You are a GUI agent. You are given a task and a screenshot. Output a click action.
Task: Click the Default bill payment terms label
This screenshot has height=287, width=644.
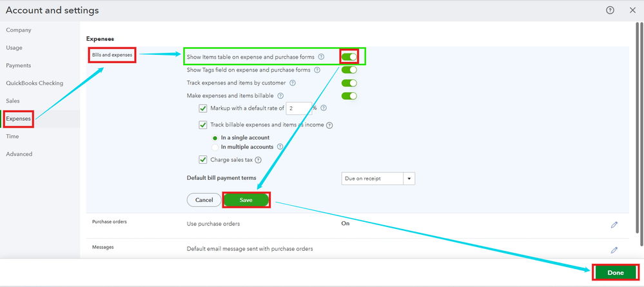[221, 178]
